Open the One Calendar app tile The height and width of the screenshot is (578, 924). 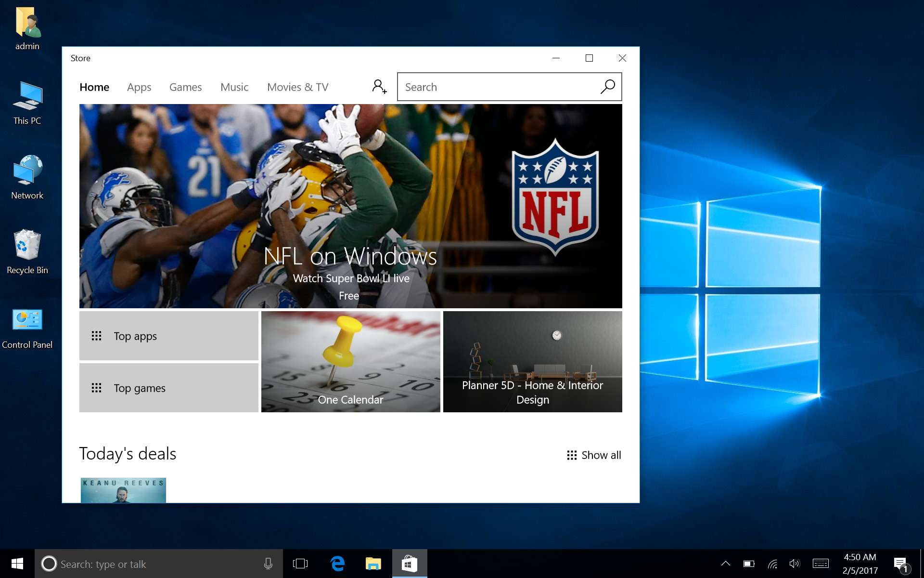351,362
